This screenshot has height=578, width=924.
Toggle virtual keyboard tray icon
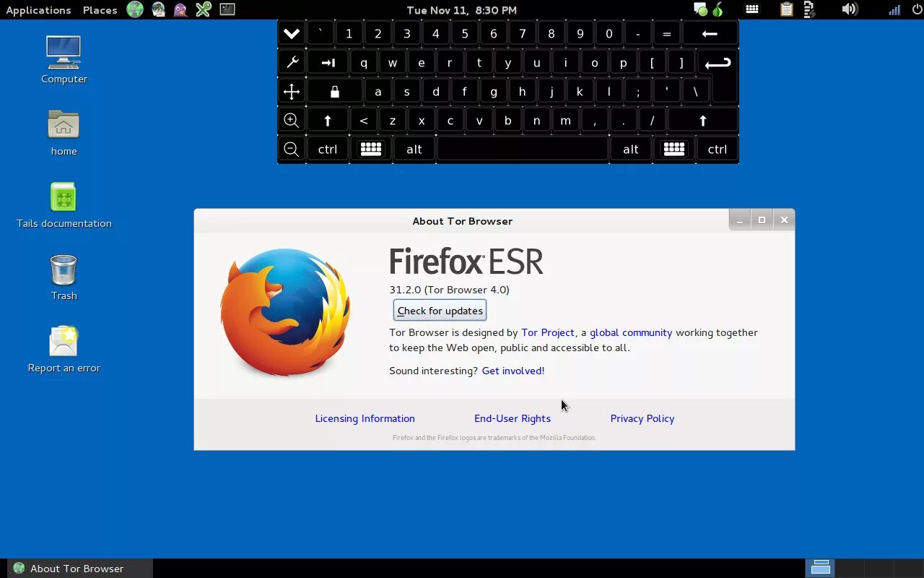752,9
